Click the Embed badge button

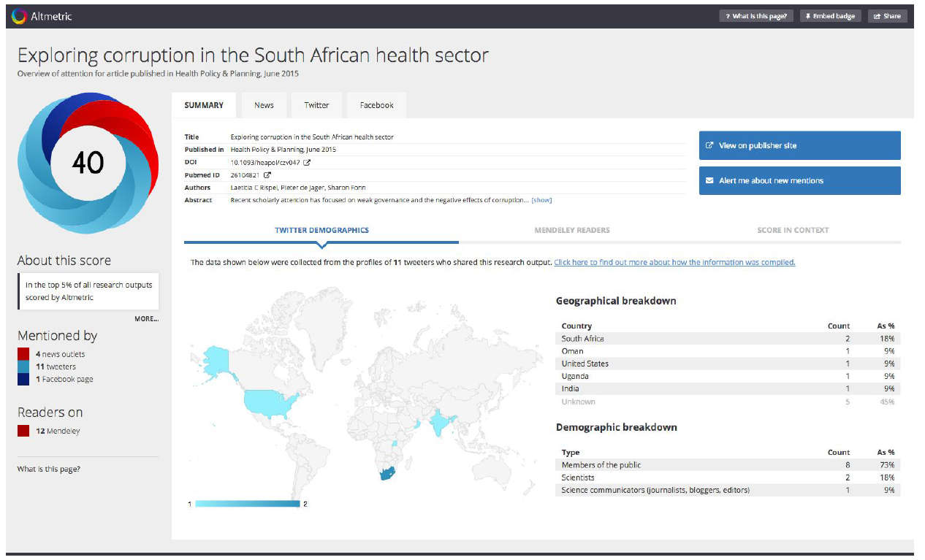click(x=831, y=16)
